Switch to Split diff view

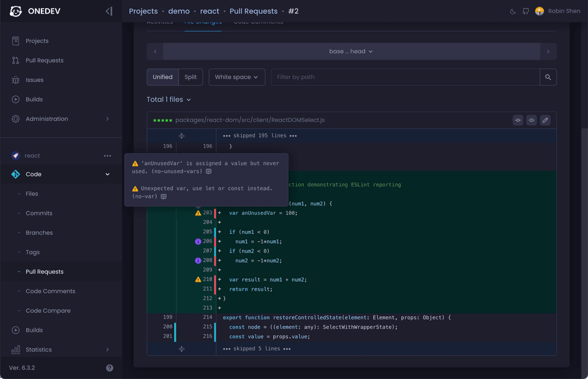point(191,77)
